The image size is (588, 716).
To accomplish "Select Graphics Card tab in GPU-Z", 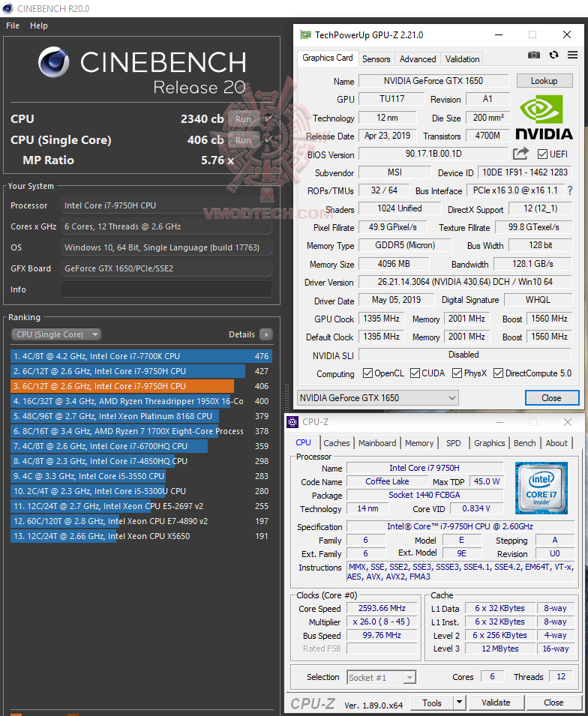I will pos(328,58).
